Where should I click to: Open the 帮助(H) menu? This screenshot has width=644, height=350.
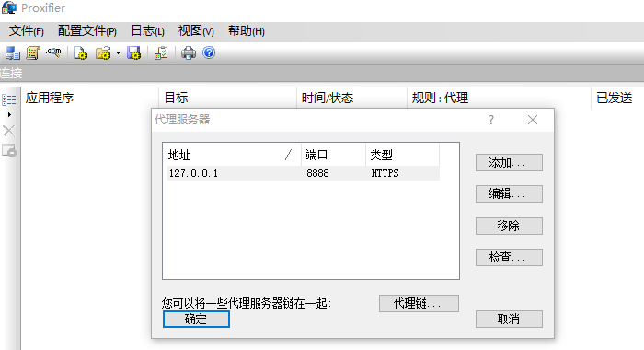pos(246,31)
